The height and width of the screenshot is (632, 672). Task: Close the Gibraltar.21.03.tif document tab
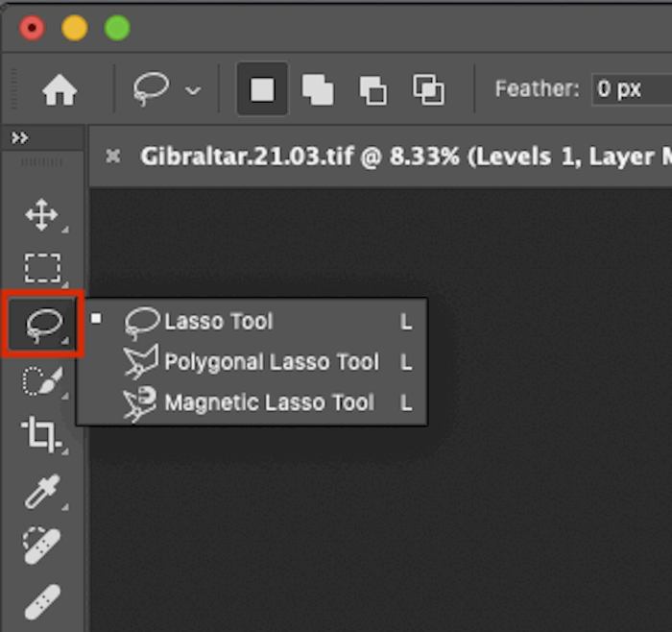[113, 156]
